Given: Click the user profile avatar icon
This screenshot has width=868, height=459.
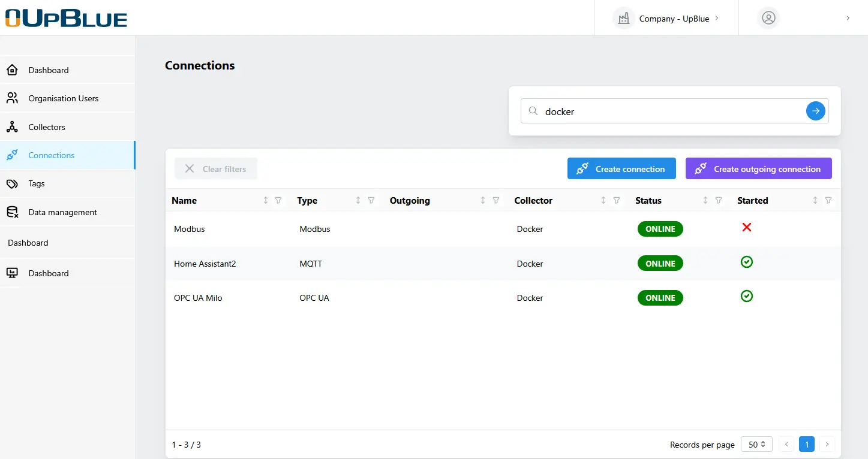Looking at the screenshot, I should tap(768, 18).
